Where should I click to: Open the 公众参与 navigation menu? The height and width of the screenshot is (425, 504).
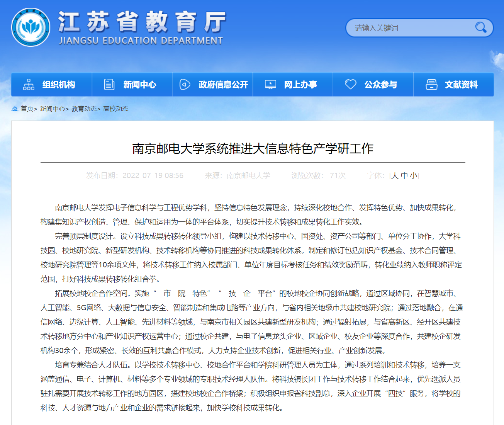380,85
